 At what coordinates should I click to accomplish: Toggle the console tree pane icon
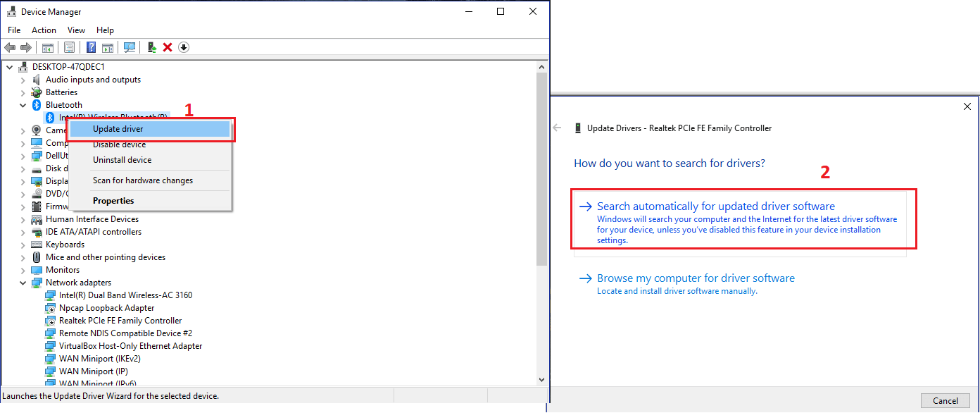[x=47, y=47]
